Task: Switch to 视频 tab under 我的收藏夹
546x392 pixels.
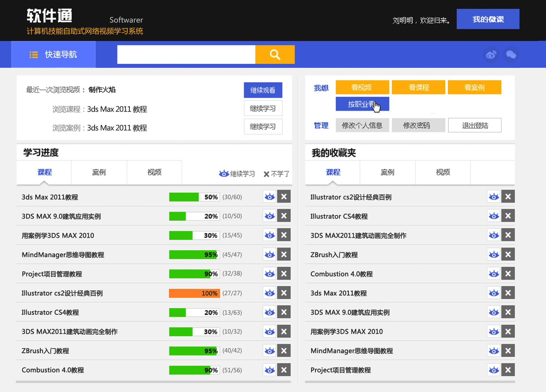Action: [443, 172]
